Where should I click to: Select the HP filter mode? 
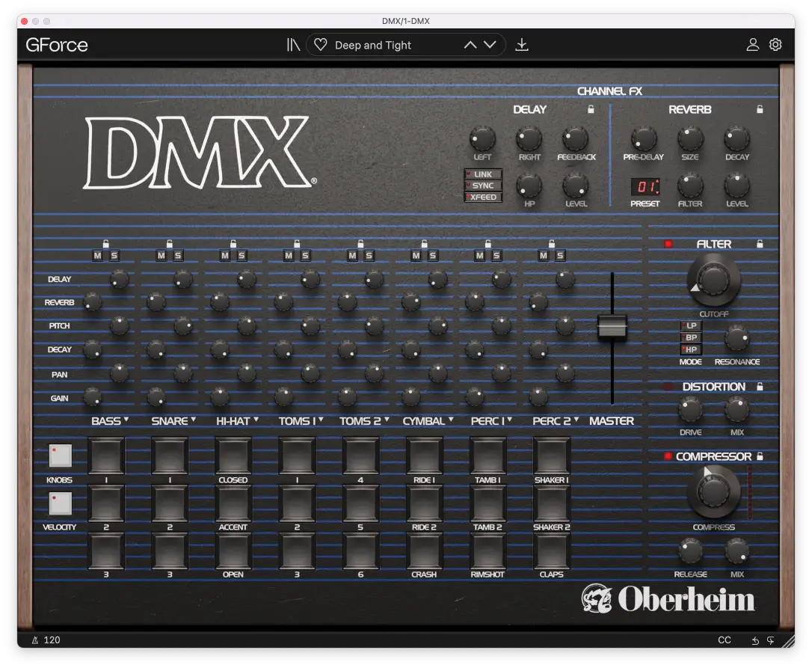click(x=691, y=349)
